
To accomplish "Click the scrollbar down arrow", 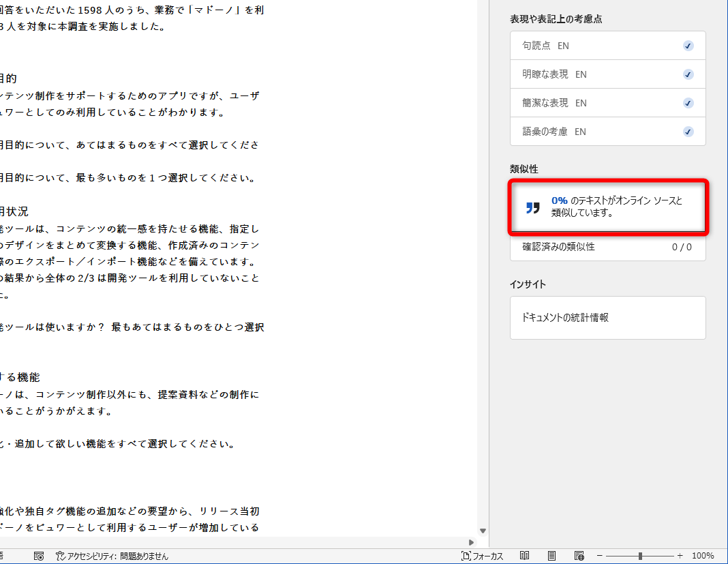I will [x=483, y=530].
